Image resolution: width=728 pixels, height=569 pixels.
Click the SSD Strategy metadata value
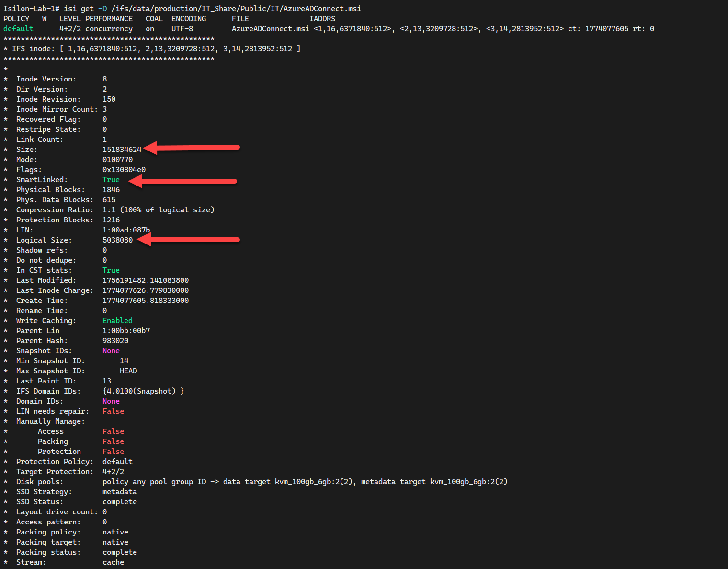coord(119,491)
